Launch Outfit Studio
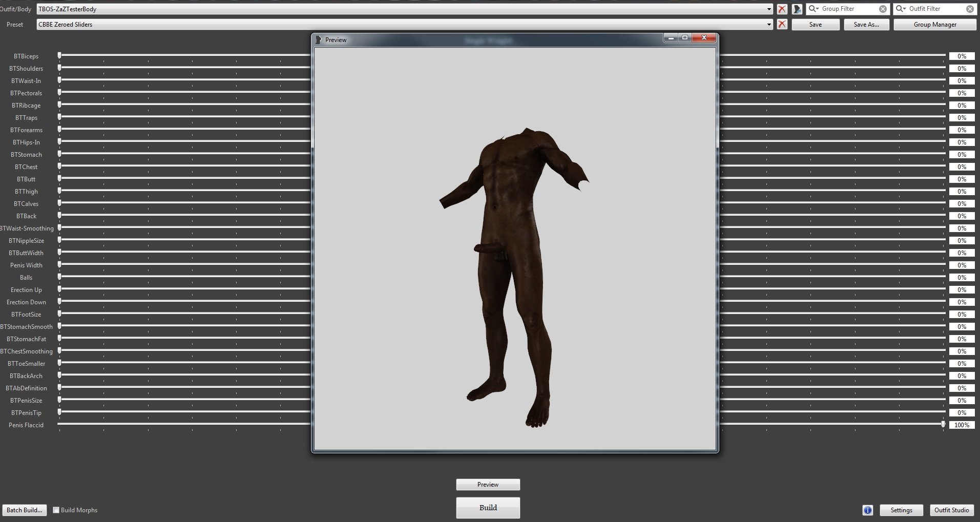This screenshot has height=522, width=980. coord(951,510)
